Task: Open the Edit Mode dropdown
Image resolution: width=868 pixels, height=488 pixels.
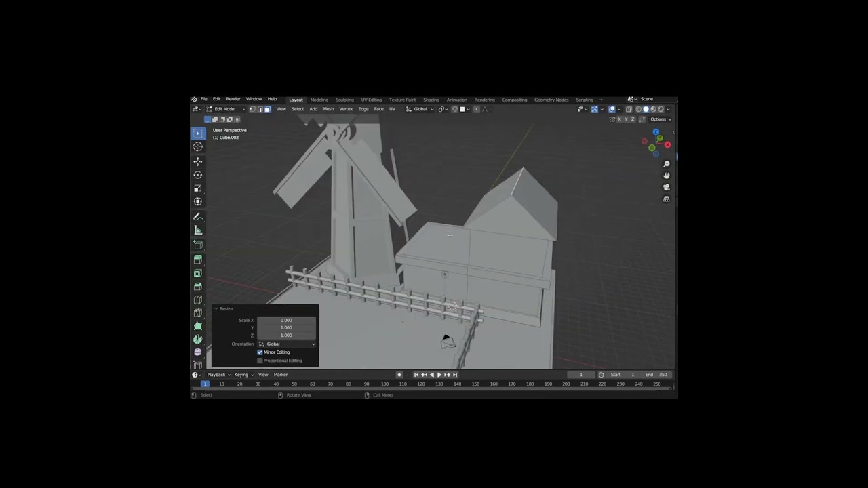Action: click(226, 109)
